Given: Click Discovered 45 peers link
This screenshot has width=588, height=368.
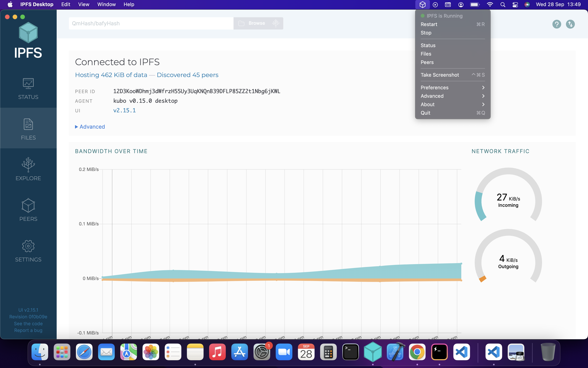Looking at the screenshot, I should tap(188, 75).
